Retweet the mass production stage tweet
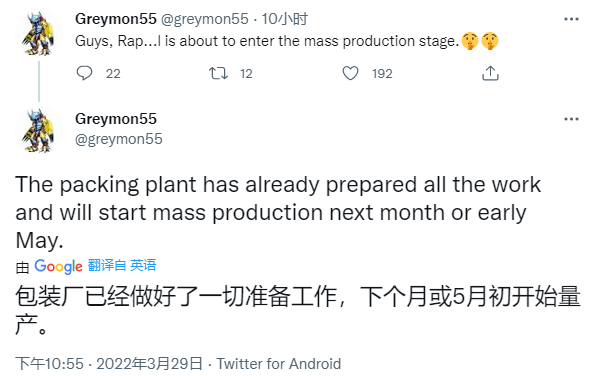 click(x=219, y=73)
